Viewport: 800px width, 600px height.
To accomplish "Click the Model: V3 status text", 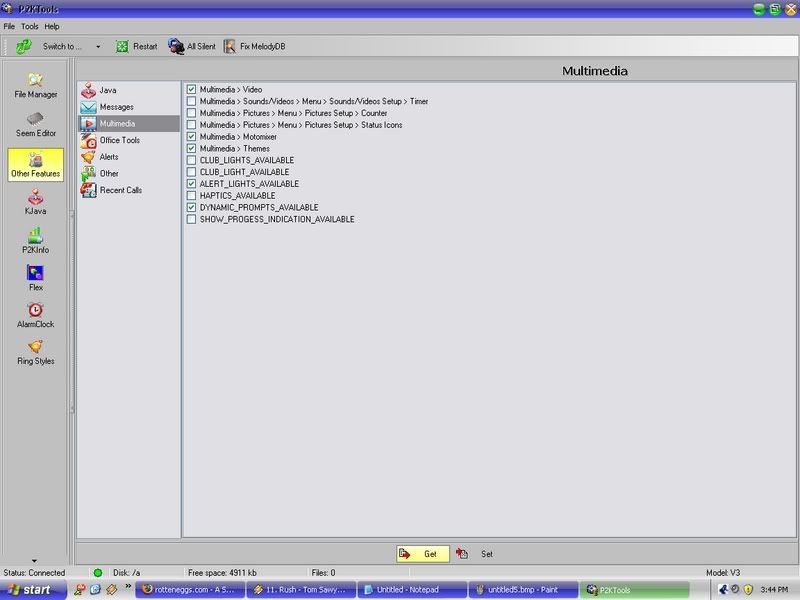I will [x=723, y=573].
